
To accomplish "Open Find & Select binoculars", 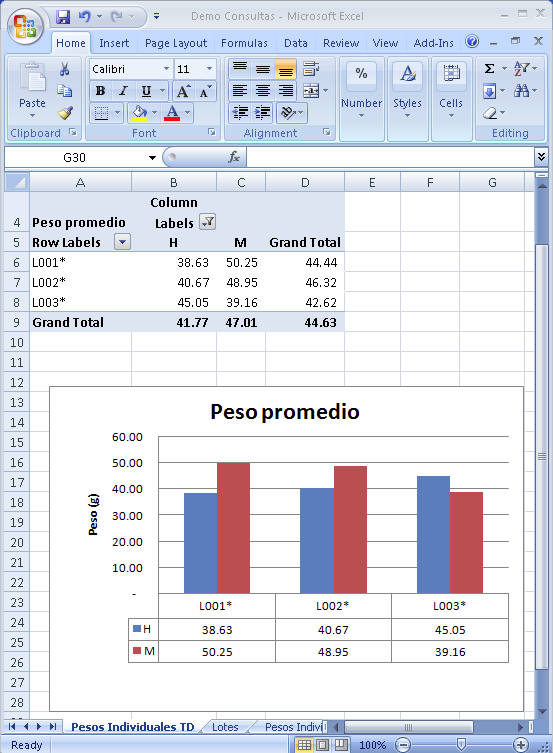I will 522,91.
